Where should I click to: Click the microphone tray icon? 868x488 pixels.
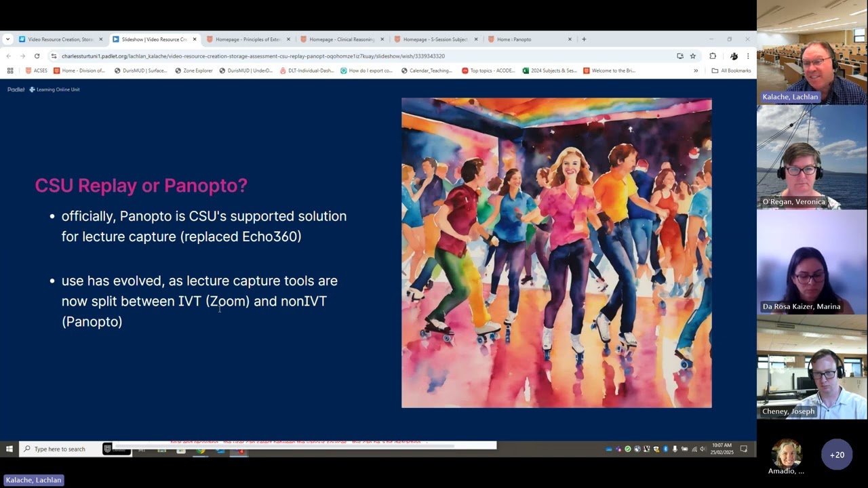tap(675, 449)
